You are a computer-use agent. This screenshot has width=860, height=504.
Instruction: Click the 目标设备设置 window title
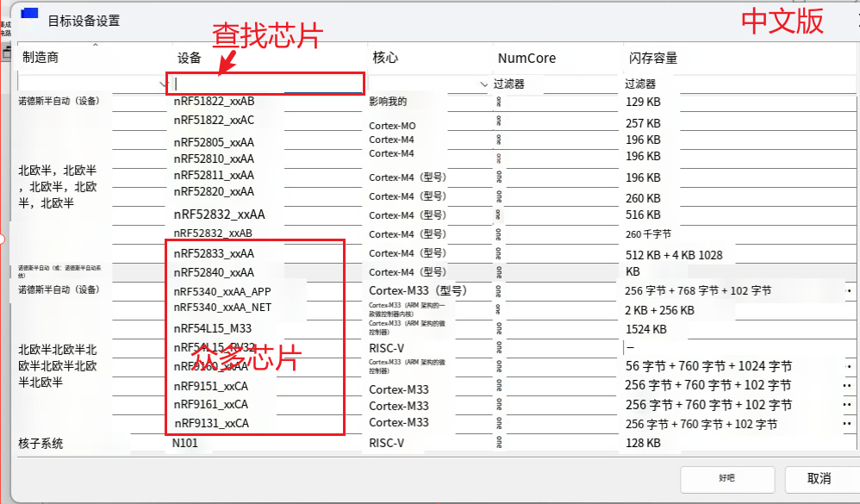(84, 21)
